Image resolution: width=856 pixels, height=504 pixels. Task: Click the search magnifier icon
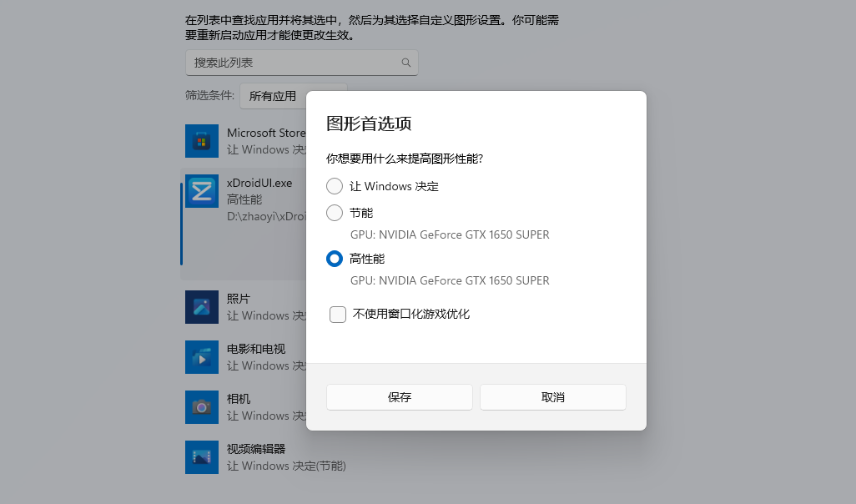406,63
